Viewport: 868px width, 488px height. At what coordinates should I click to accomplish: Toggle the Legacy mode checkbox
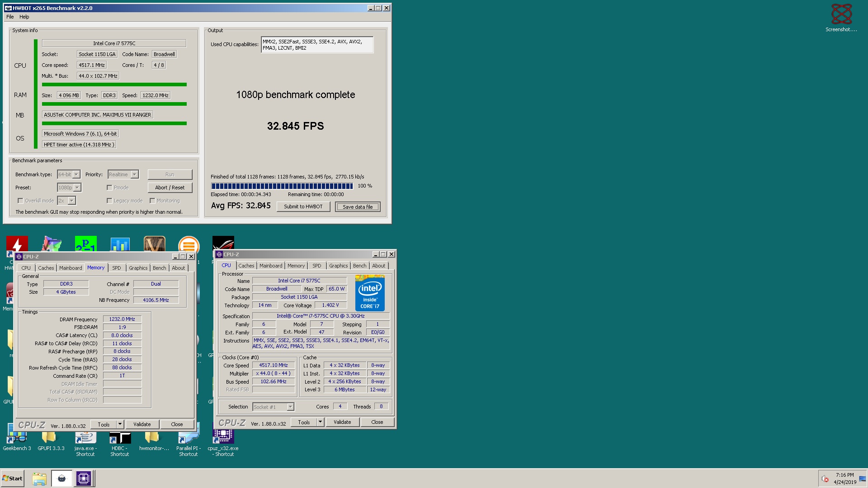pyautogui.click(x=109, y=201)
